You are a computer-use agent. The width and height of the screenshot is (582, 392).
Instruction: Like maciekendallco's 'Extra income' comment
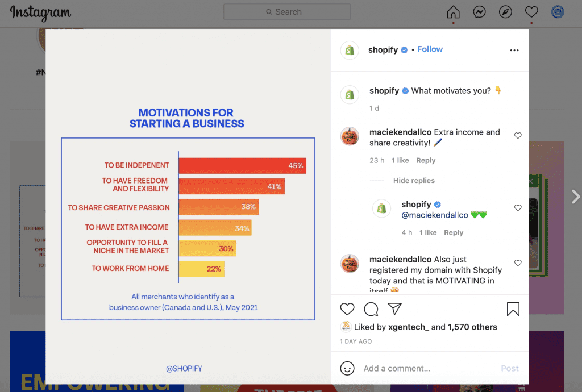518,135
